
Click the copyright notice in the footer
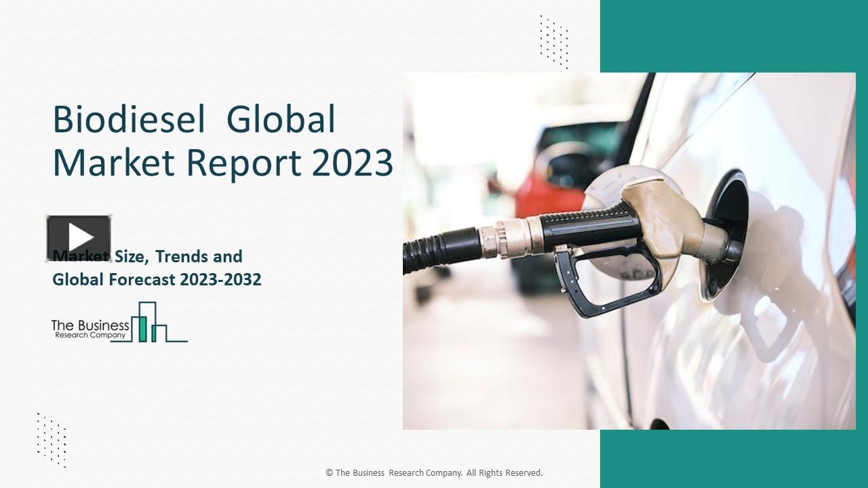(x=434, y=472)
